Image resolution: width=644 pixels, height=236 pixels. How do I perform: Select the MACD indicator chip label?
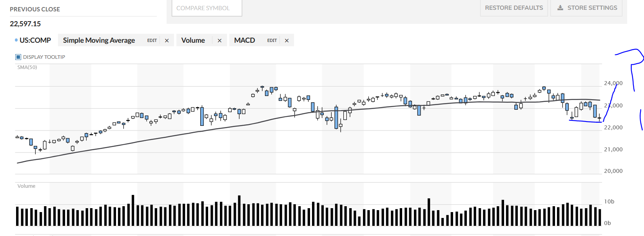245,40
